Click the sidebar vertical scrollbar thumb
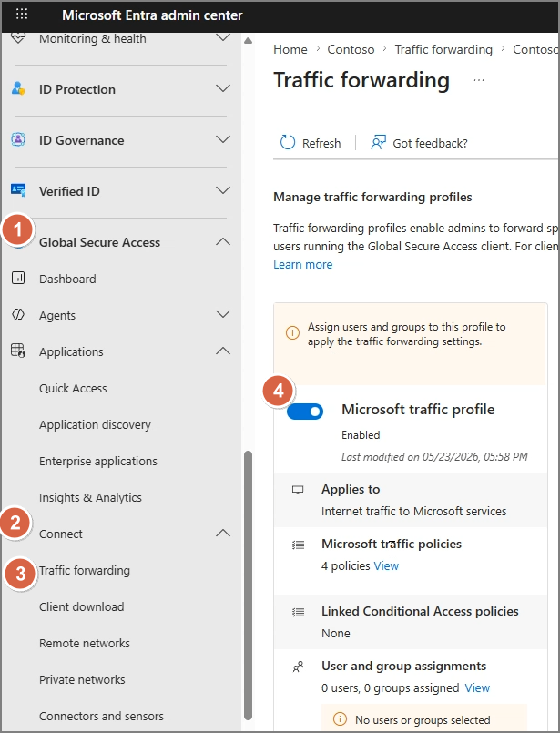The image size is (560, 733). [x=248, y=585]
